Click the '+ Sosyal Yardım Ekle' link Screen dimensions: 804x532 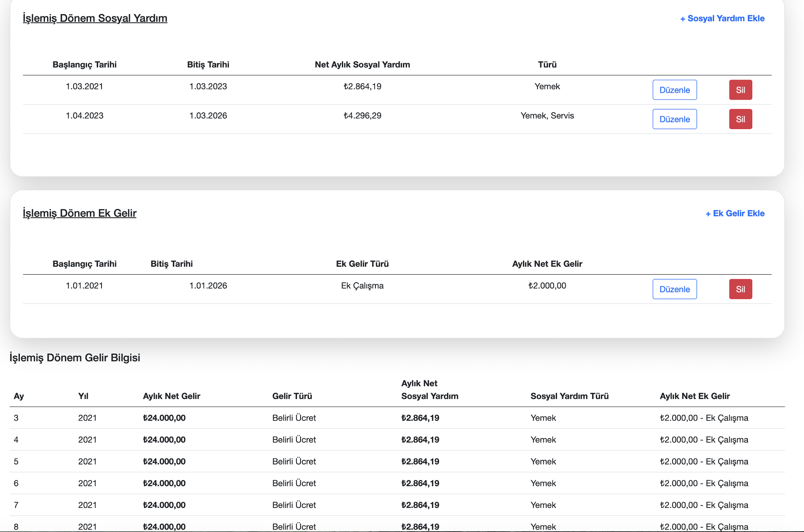(722, 18)
